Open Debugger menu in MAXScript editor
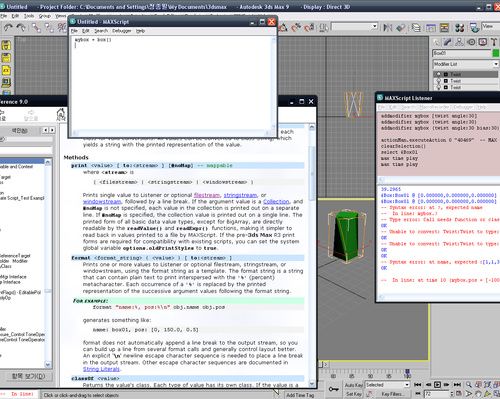 click(x=122, y=31)
